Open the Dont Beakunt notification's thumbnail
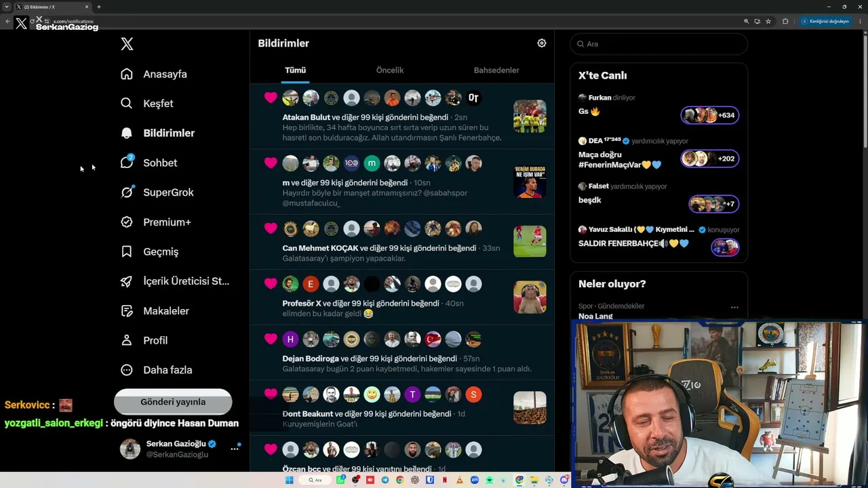 530,407
